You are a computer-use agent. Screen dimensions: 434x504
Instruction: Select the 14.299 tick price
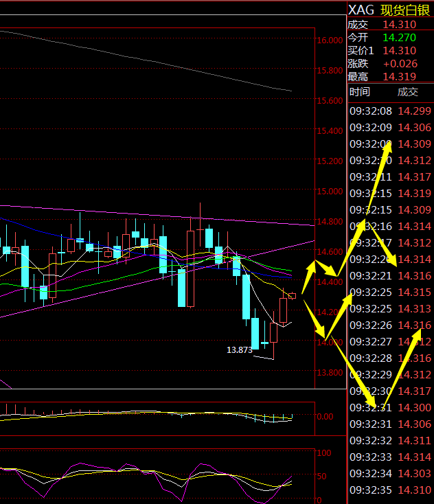click(414, 111)
